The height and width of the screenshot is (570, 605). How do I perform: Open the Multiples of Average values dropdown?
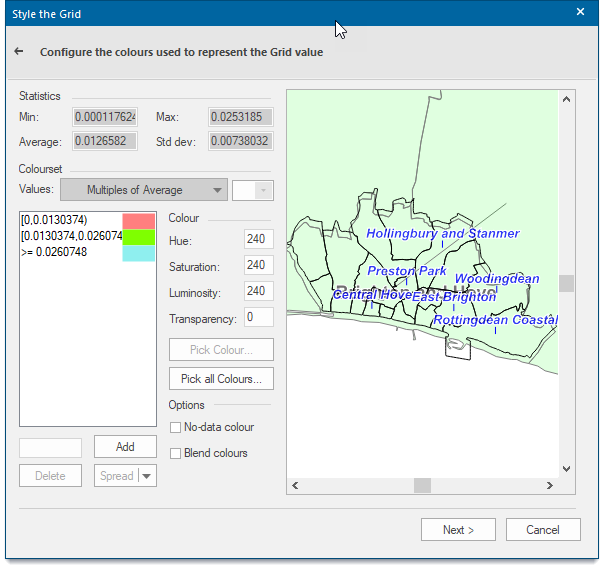pyautogui.click(x=144, y=190)
